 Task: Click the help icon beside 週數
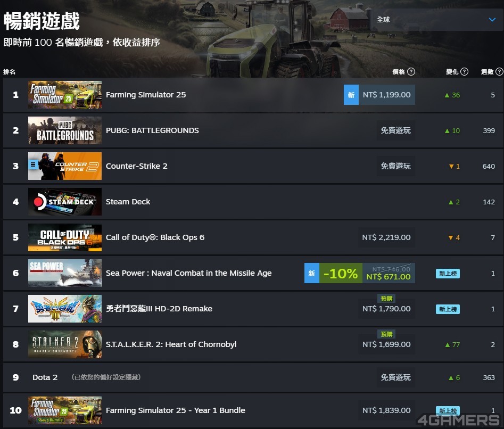(500, 72)
